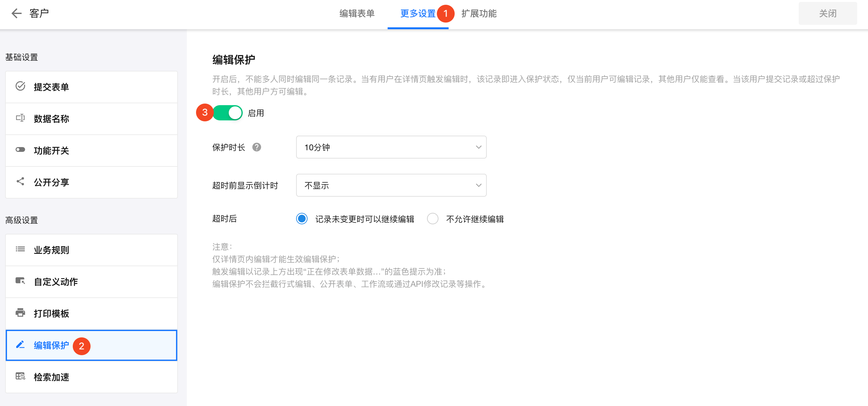Open the 保护时长 dropdown showing 10分钟
The height and width of the screenshot is (406, 868).
pos(391,147)
